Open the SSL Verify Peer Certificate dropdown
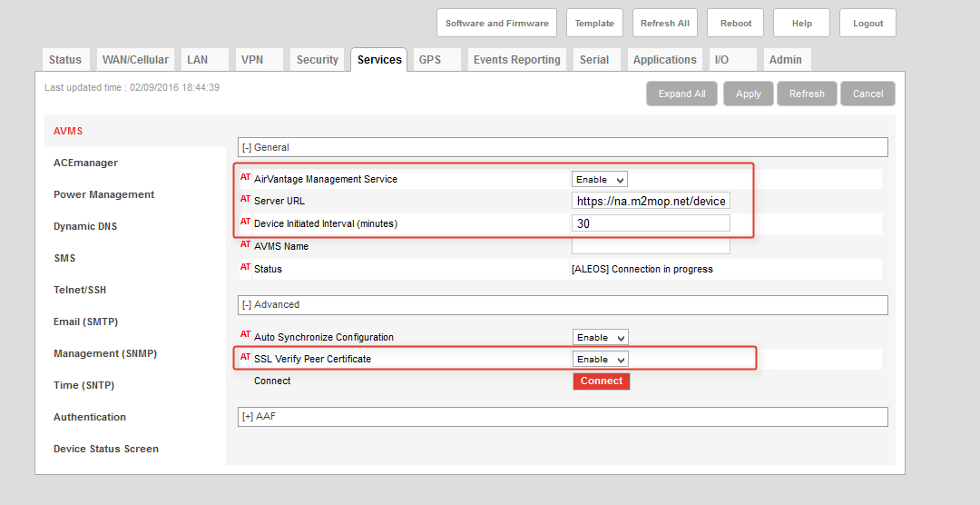This screenshot has width=980, height=505. click(x=599, y=360)
